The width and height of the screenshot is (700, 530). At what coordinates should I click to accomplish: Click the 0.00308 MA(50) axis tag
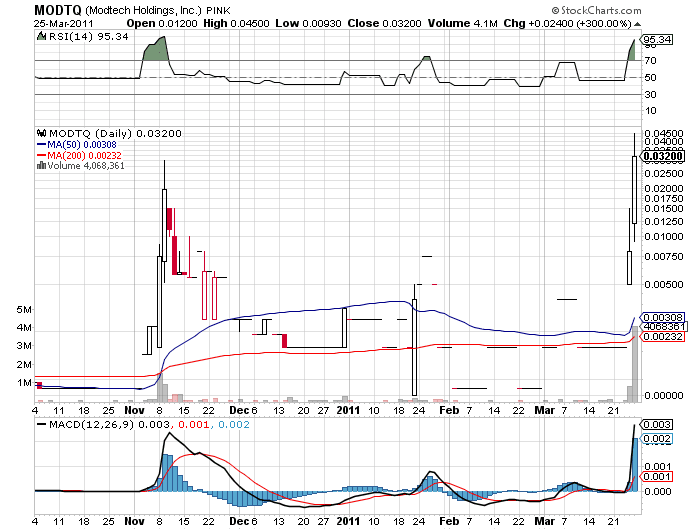point(663,317)
